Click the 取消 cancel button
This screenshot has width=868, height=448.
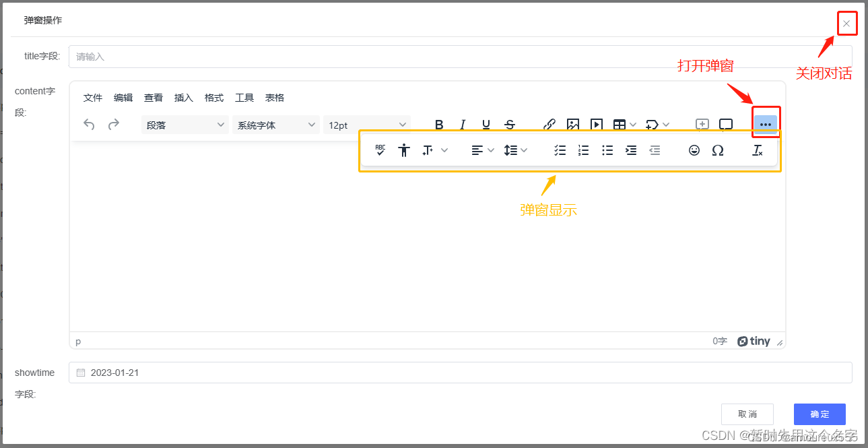tap(747, 414)
